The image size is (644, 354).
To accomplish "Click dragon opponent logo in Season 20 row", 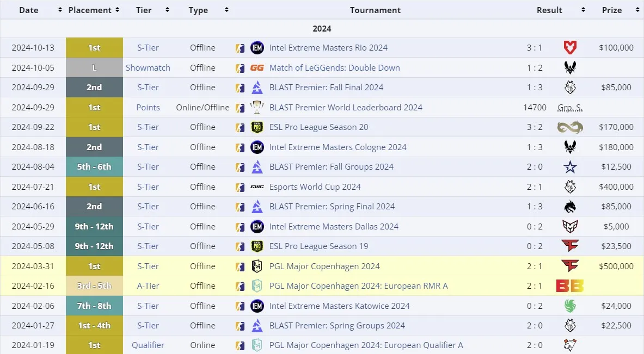I will (570, 127).
